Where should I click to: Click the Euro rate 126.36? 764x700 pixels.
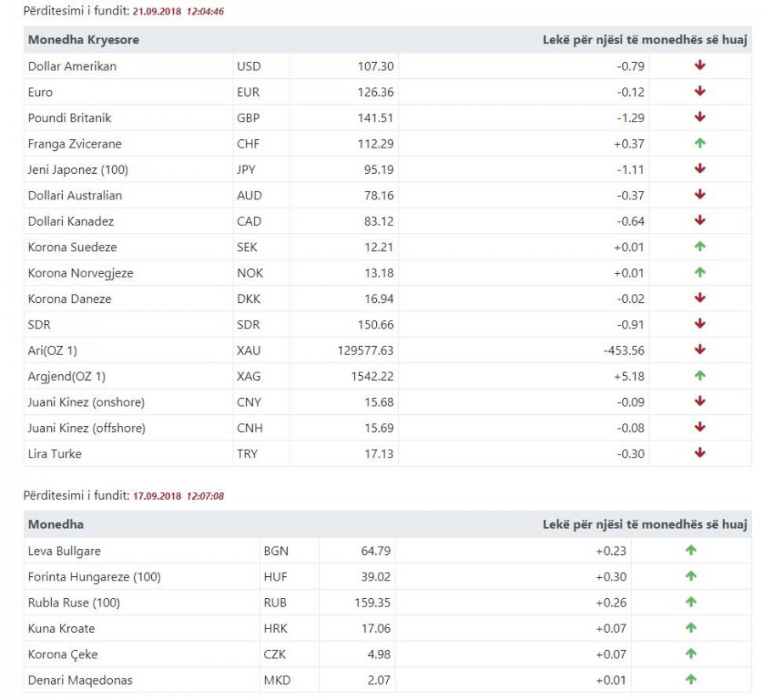[376, 92]
